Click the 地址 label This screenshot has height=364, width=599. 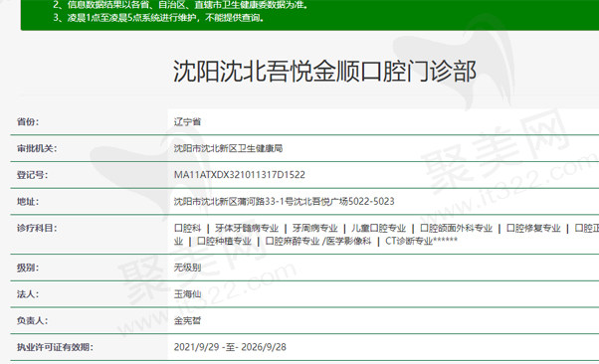pyautogui.click(x=28, y=201)
